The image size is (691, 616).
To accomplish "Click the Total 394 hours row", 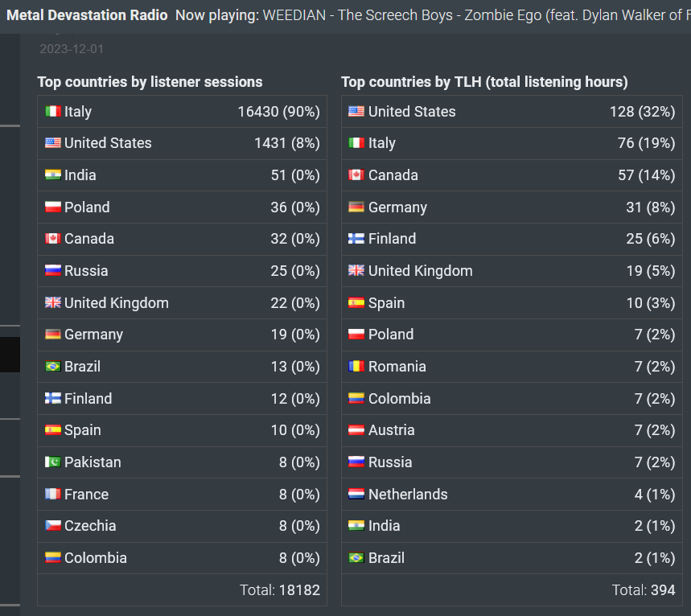I will coord(512,589).
